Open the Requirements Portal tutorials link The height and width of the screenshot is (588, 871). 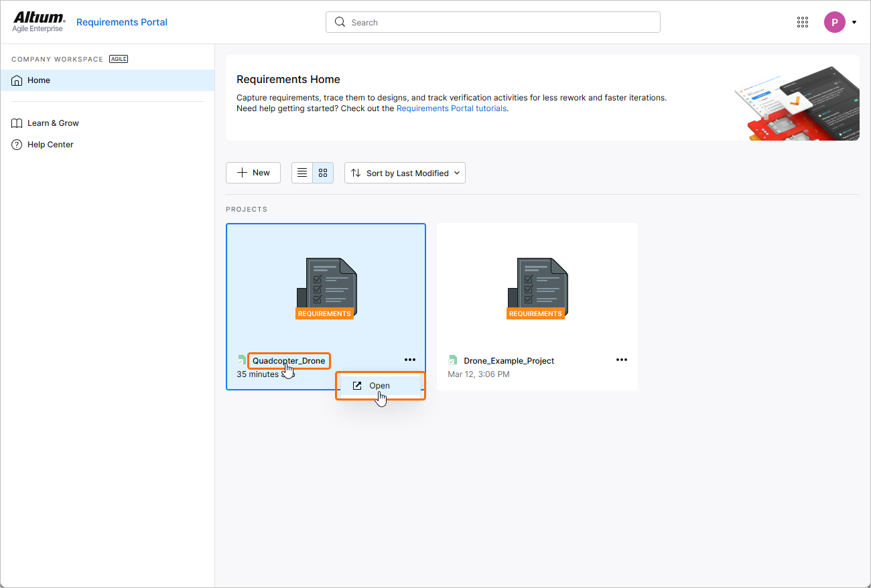coord(452,108)
